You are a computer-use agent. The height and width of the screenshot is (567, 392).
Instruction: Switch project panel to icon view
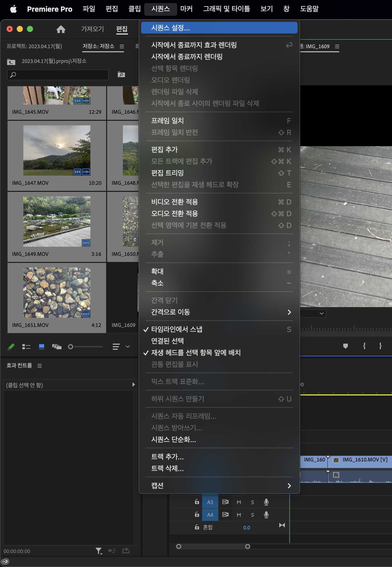coord(42,347)
